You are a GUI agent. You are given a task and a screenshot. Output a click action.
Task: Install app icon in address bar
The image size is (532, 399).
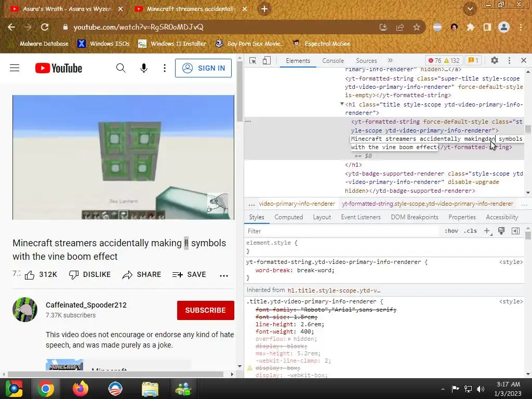(x=383, y=27)
